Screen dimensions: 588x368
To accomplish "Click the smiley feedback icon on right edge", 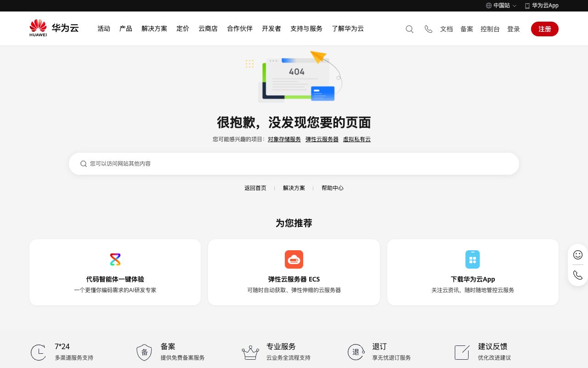I will point(577,255).
